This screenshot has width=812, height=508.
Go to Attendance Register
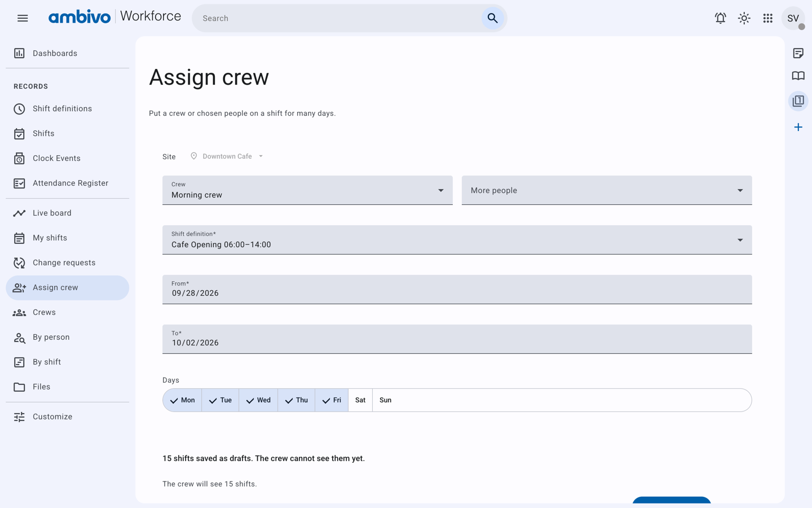pyautogui.click(x=68, y=183)
